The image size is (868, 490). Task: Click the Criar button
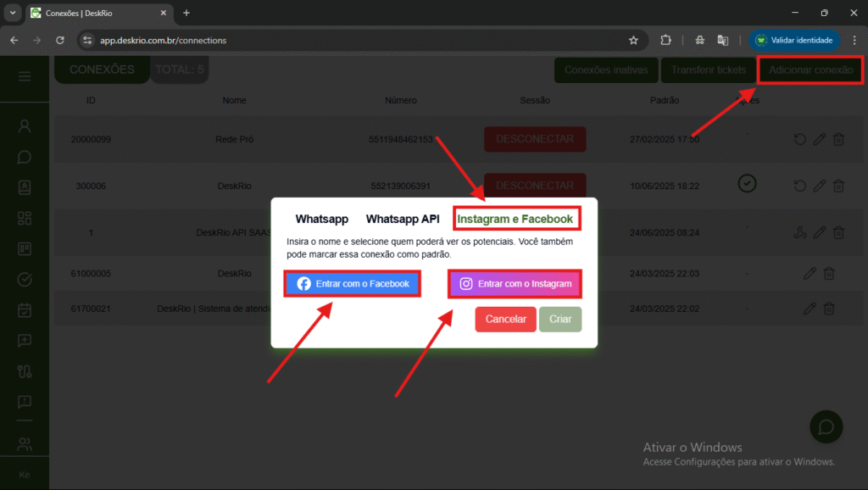[560, 320]
